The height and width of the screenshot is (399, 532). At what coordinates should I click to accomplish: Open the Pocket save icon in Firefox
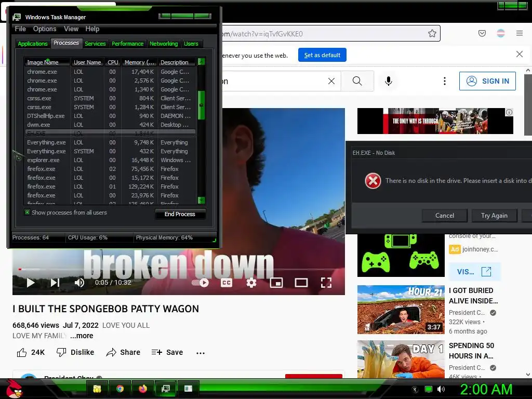coord(482,33)
